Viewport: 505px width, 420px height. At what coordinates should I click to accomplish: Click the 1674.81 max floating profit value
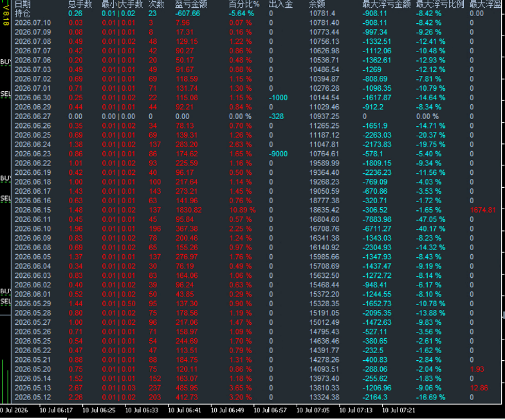[x=483, y=210]
